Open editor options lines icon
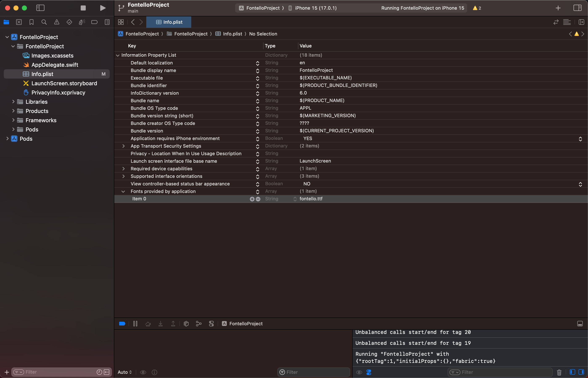This screenshot has width=588, height=378. 567,22
